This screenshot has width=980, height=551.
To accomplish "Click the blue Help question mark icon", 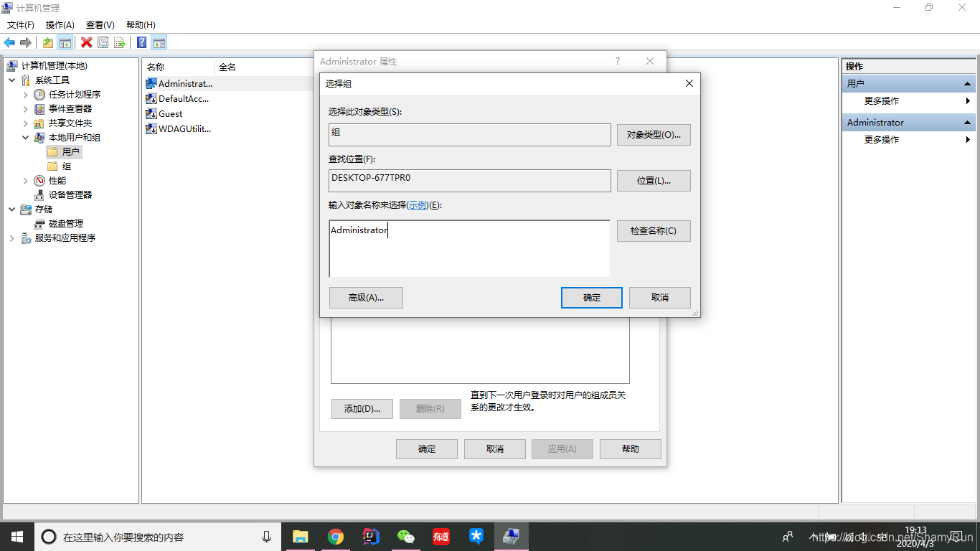I will tap(141, 42).
